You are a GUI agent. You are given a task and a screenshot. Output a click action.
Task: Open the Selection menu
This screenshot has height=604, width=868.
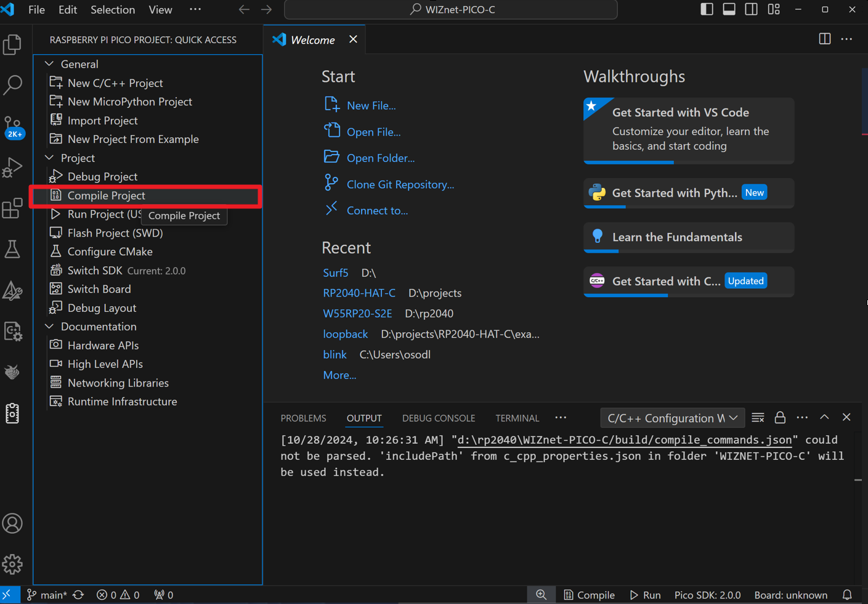coord(113,9)
